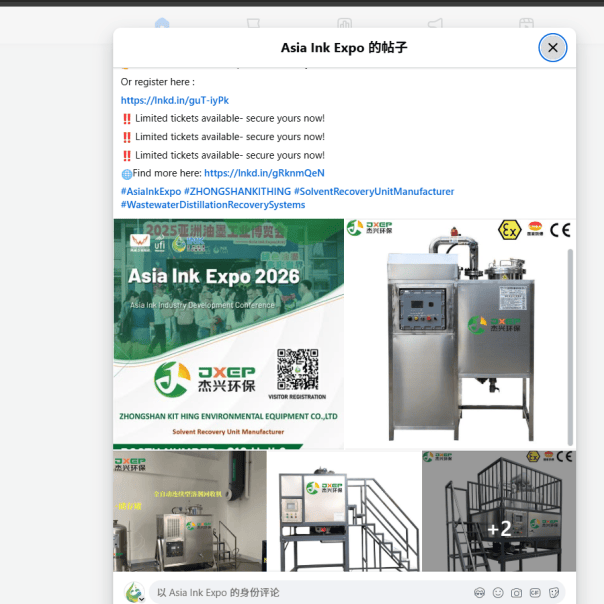The height and width of the screenshot is (604, 604).
Task: Click the #AsiaInkExpo hashtag
Action: click(151, 191)
